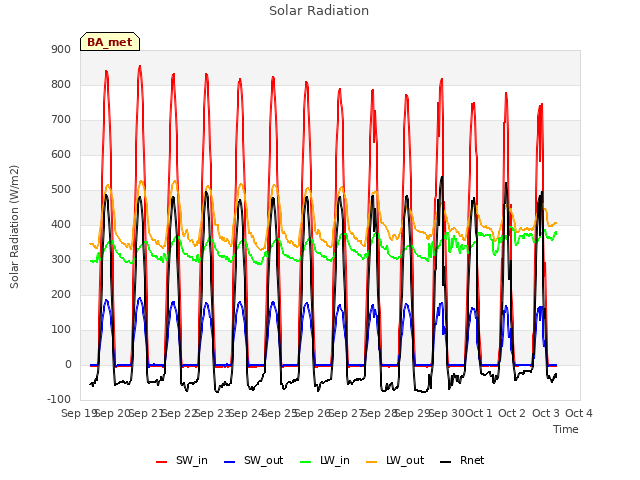Image resolution: width=640 pixels, height=480 pixels.
Task: Click the 100 y-axis tick label
Action: point(61,329)
